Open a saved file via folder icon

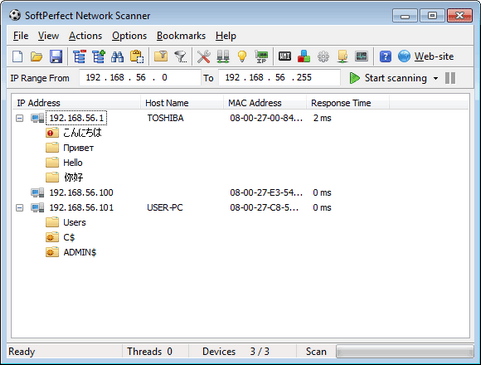(x=37, y=56)
